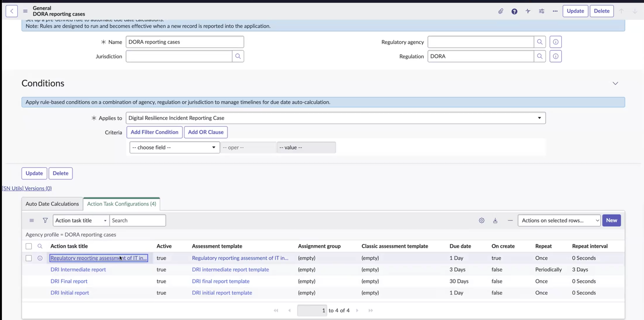This screenshot has height=320, width=644.
Task: Open DRI intermediate report template link
Action: [x=230, y=269]
